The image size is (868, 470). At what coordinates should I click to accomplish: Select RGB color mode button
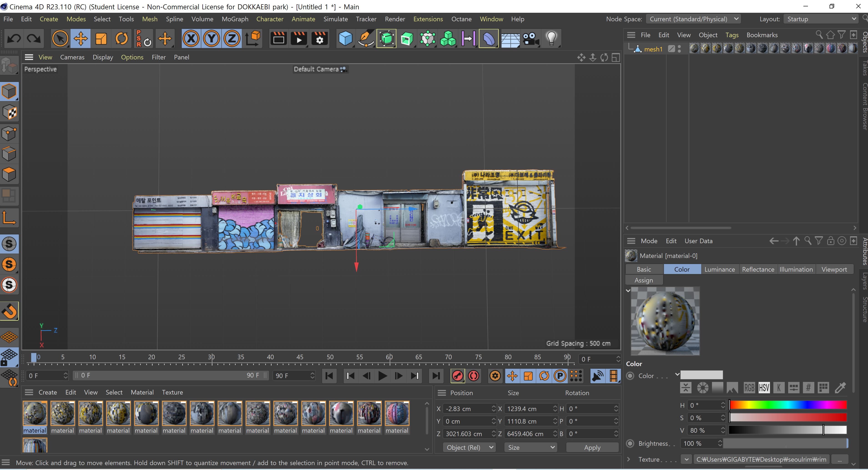tap(749, 388)
